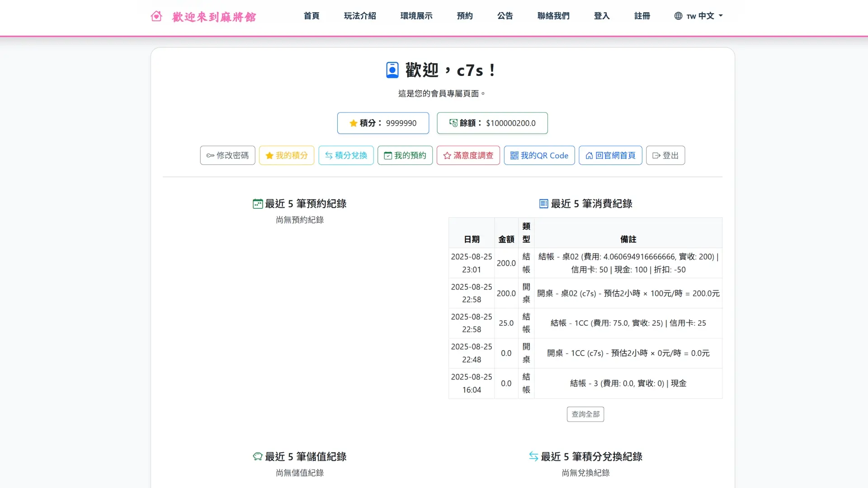
Task: Click the wallet icon in balance box
Action: 453,123
